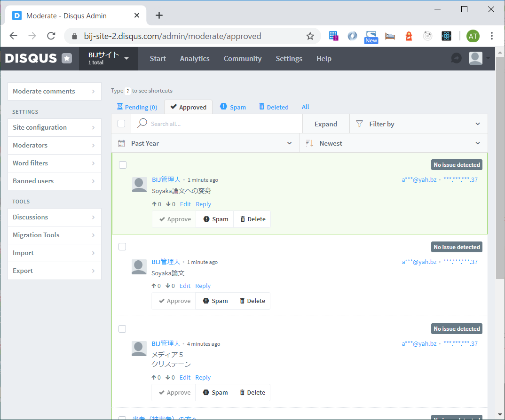This screenshot has width=505, height=420.
Task: Open the Import tool
Action: click(55, 253)
